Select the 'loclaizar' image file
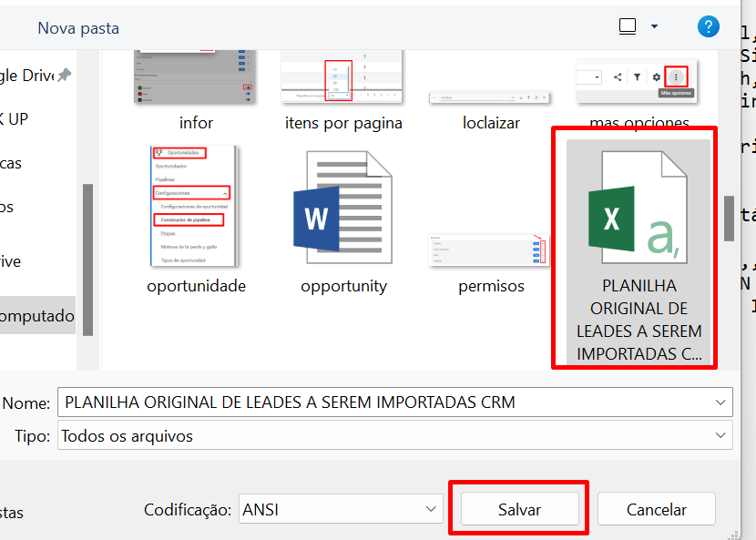Screen dimensions: 756x540 (x=489, y=97)
